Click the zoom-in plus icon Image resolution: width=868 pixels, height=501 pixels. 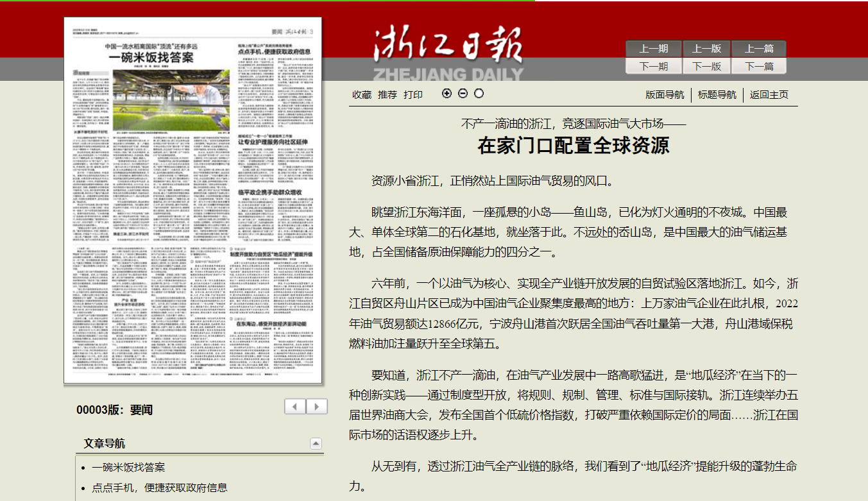[x=447, y=94]
